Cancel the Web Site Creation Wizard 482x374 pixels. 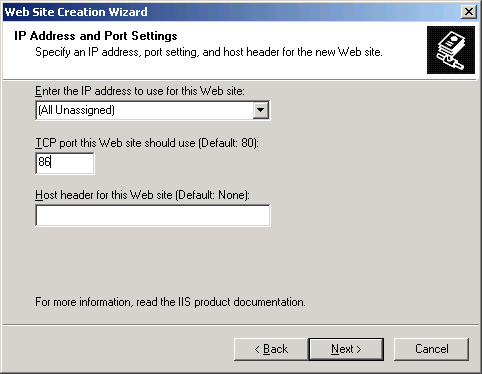click(x=431, y=349)
